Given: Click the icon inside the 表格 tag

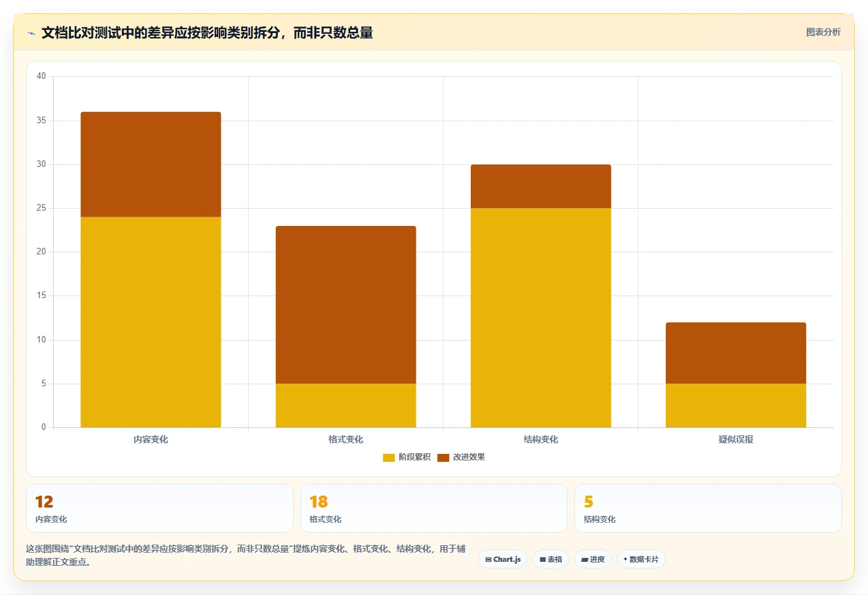Looking at the screenshot, I should pos(542,560).
